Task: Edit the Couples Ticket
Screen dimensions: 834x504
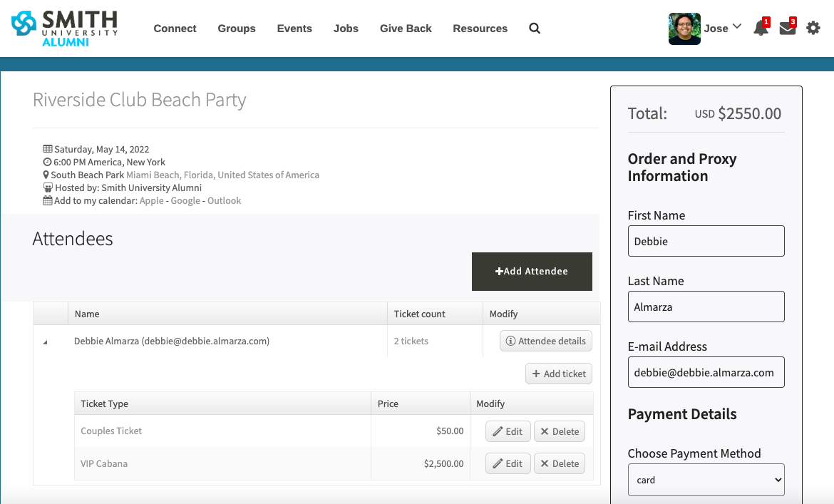Action: tap(508, 431)
